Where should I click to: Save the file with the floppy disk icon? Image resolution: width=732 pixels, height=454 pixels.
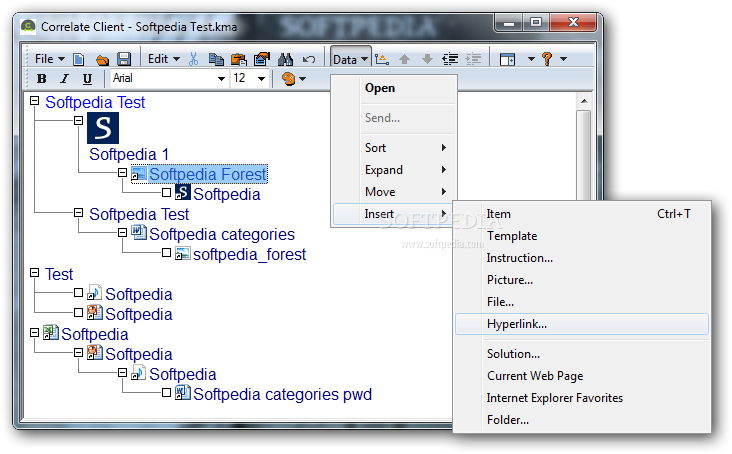click(124, 59)
